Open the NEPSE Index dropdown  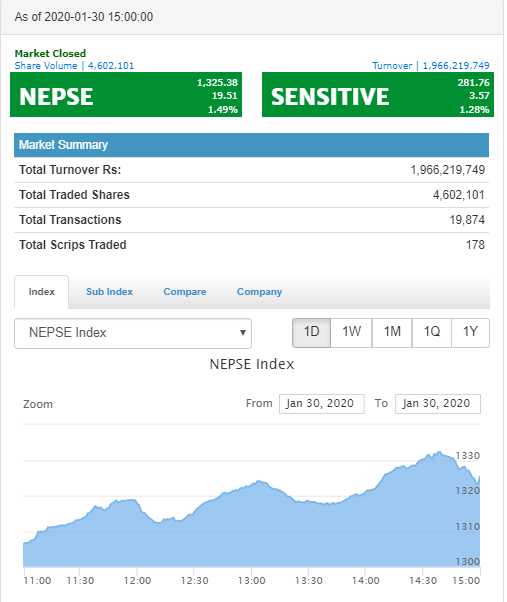tap(133, 333)
